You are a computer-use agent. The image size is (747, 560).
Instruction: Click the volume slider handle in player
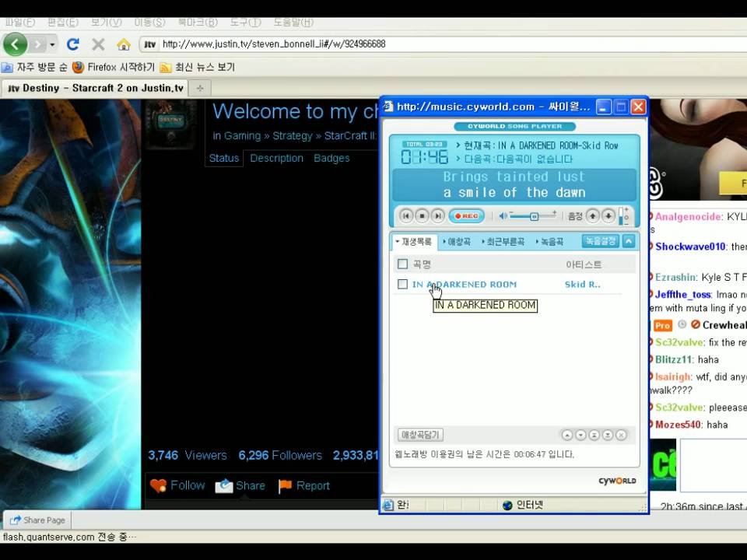pyautogui.click(x=535, y=217)
